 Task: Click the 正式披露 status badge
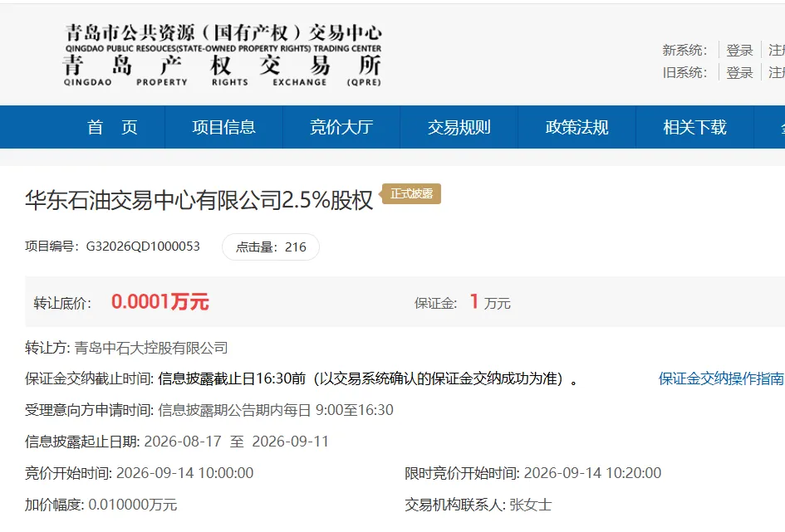(411, 193)
